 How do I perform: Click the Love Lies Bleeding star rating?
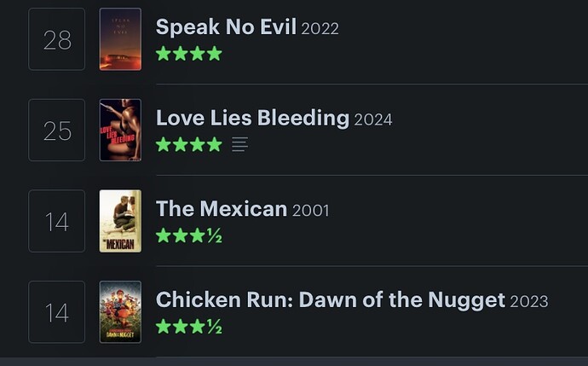[x=189, y=144]
